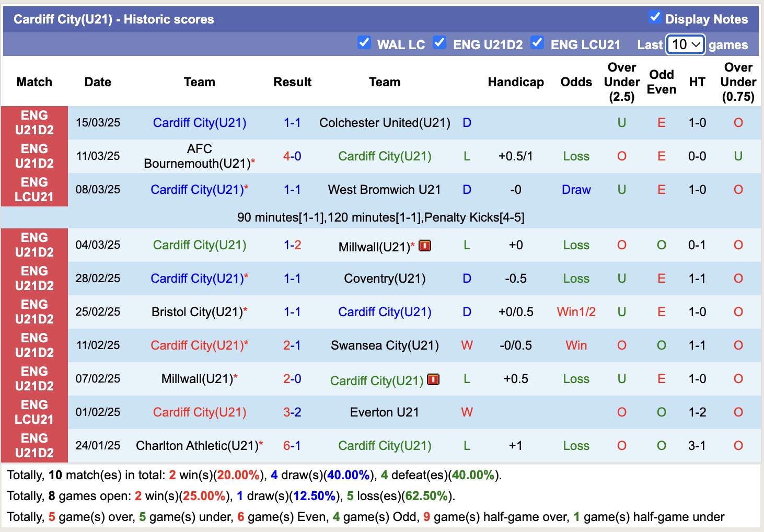
Task: Open the West Bromwich U21 link
Action: click(x=385, y=189)
